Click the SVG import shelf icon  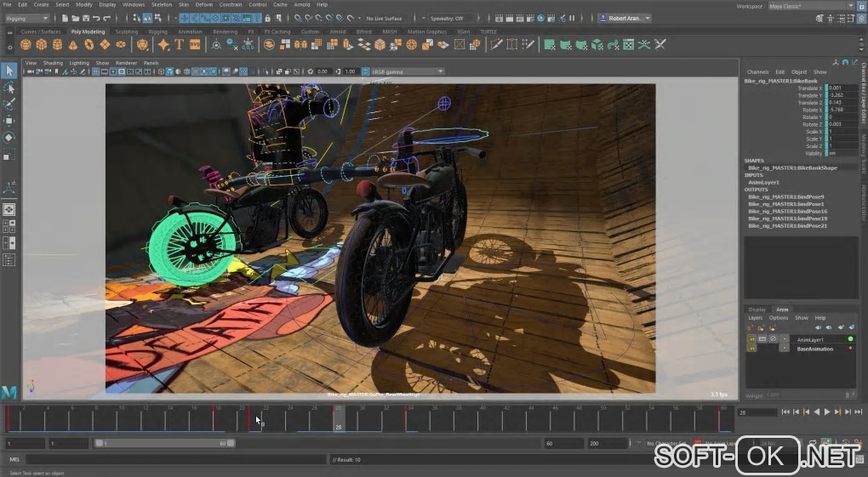(x=195, y=44)
